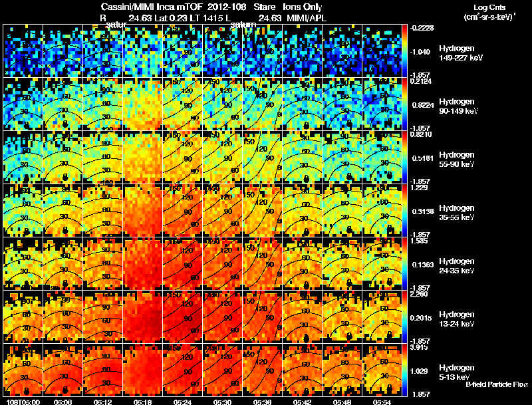The width and height of the screenshot is (532, 405).
Task: Open the 05:06 panel in Hydrogen 55-90 keV row
Action: click(x=63, y=158)
